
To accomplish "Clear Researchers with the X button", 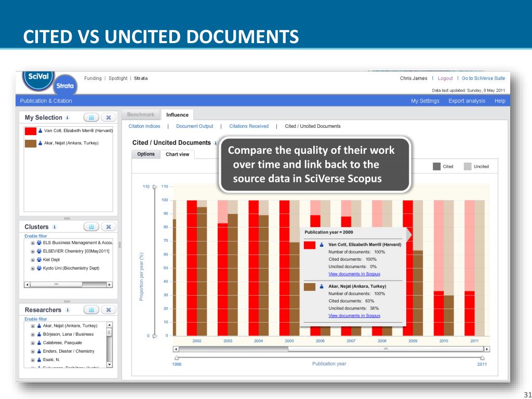I will tap(109, 310).
